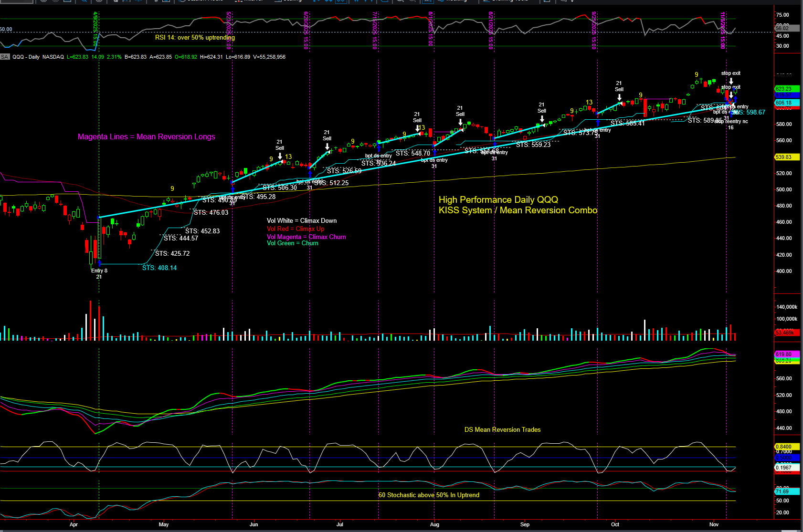Select the magenta 9/25/2025 date marker

pos(593,30)
